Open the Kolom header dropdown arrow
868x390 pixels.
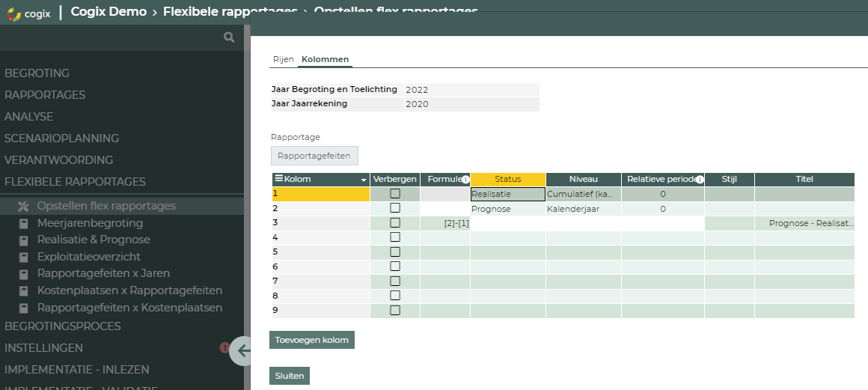(364, 180)
